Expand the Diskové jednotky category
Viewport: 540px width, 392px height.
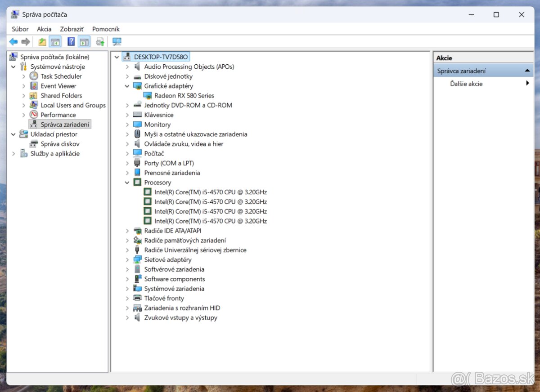[127, 76]
